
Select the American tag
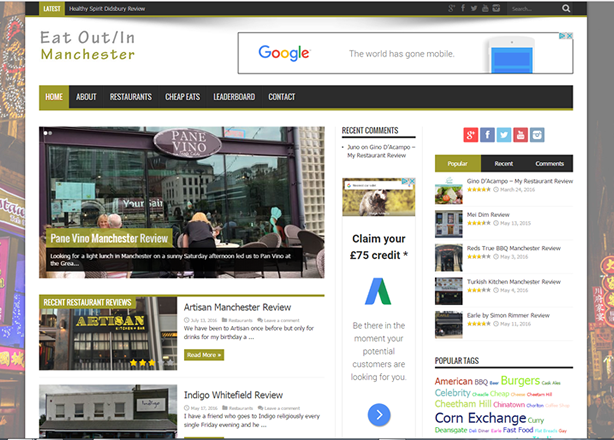[x=453, y=381]
